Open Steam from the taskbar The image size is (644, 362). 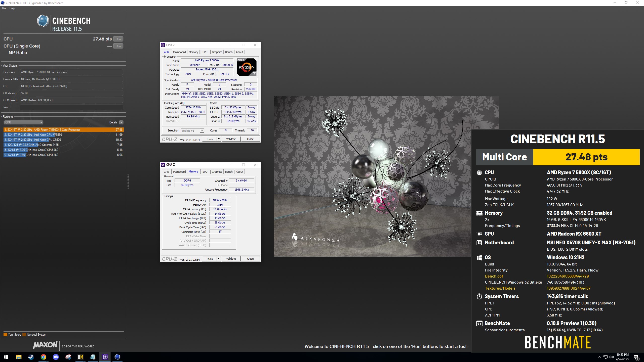(31, 357)
